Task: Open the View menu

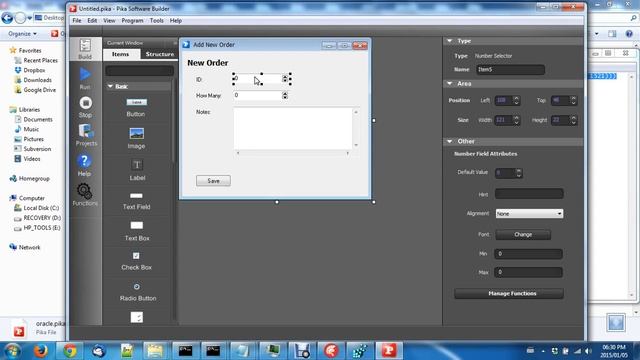Action: tap(109, 20)
